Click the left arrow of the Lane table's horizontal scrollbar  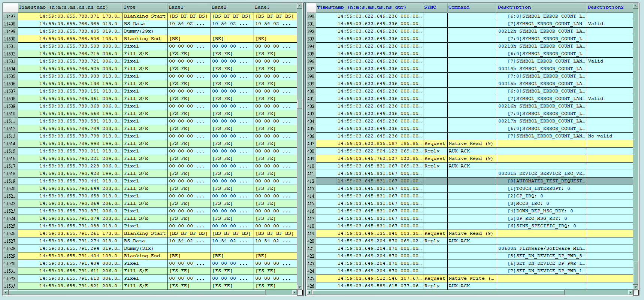click(6, 293)
